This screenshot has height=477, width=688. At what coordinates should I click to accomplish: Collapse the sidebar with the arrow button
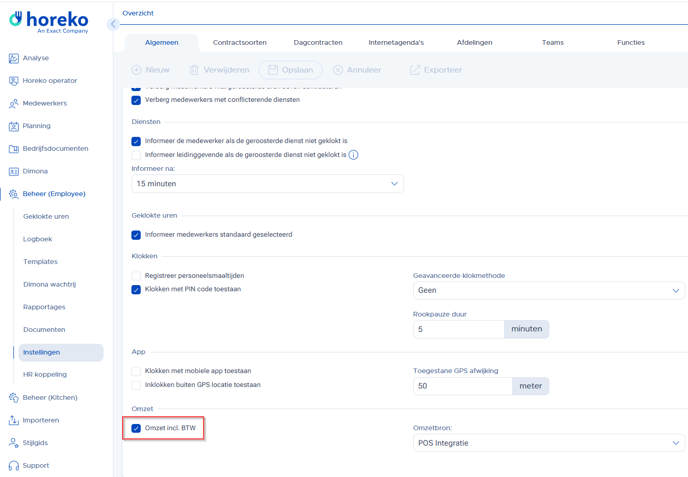pos(113,24)
